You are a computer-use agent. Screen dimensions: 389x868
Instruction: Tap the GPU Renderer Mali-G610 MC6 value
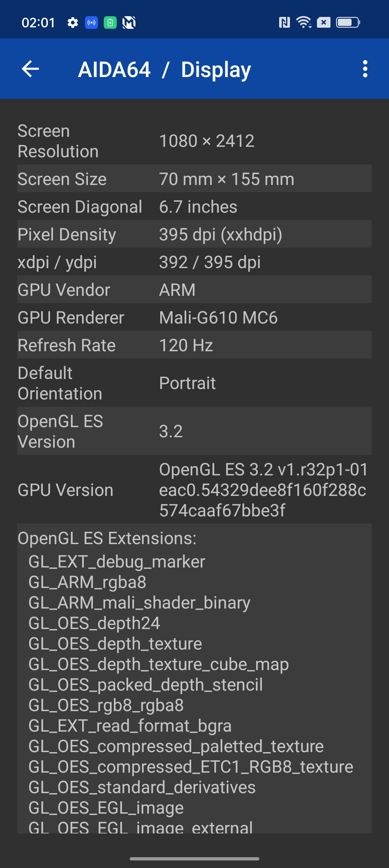coord(218,318)
